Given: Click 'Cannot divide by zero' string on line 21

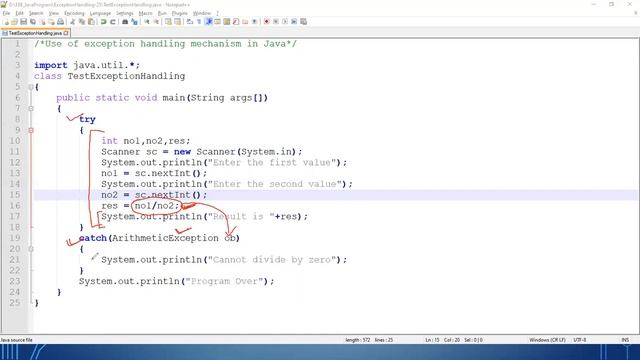Looking at the screenshot, I should (x=272, y=260).
